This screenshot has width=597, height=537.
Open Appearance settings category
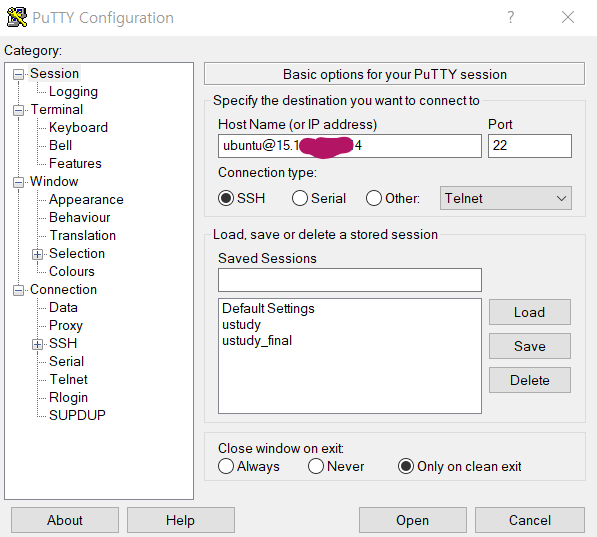[86, 200]
